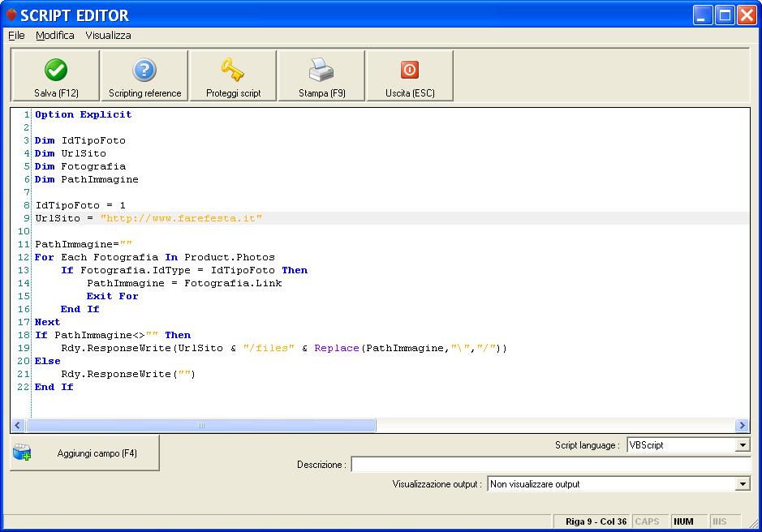
Task: Open the File menu
Action: (16, 36)
